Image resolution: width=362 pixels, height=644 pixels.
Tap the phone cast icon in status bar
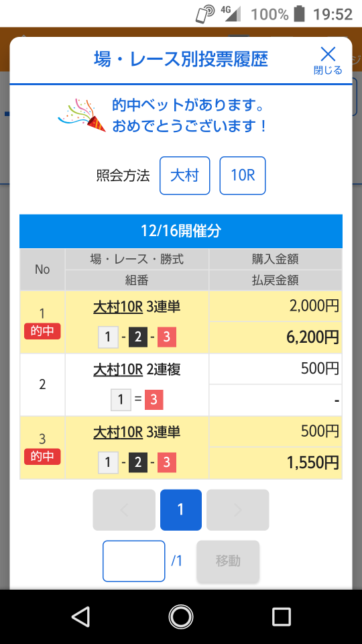(205, 14)
